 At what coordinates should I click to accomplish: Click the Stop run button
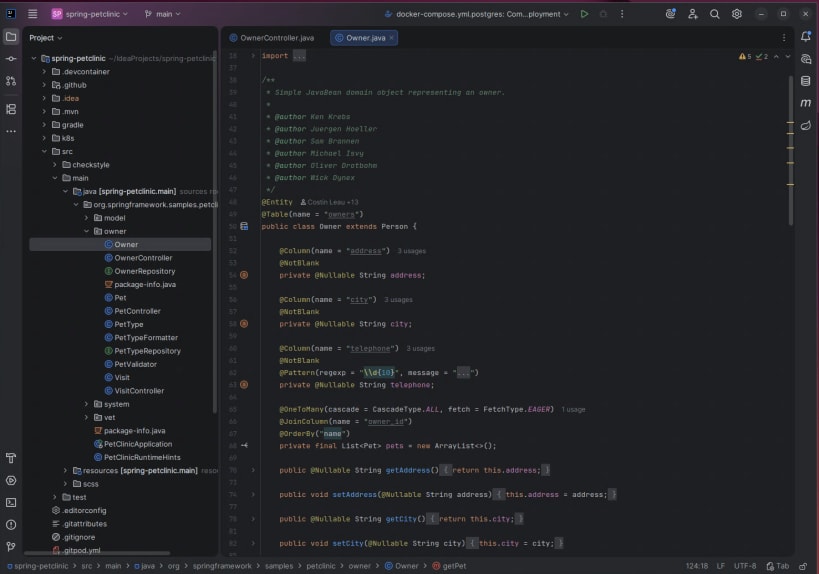point(603,14)
